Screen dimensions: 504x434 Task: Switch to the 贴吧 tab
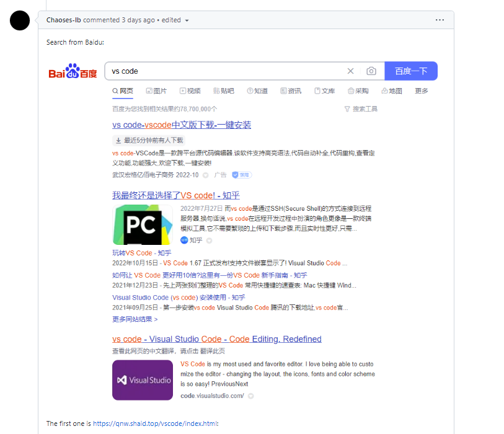(224, 91)
